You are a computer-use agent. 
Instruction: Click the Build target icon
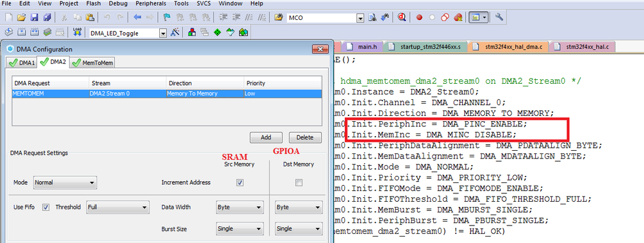pyautogui.click(x=22, y=32)
